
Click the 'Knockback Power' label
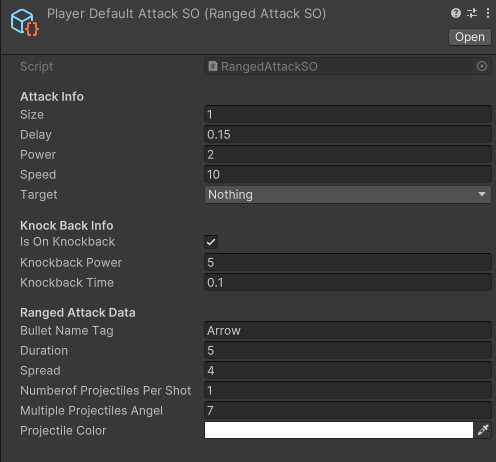71,263
